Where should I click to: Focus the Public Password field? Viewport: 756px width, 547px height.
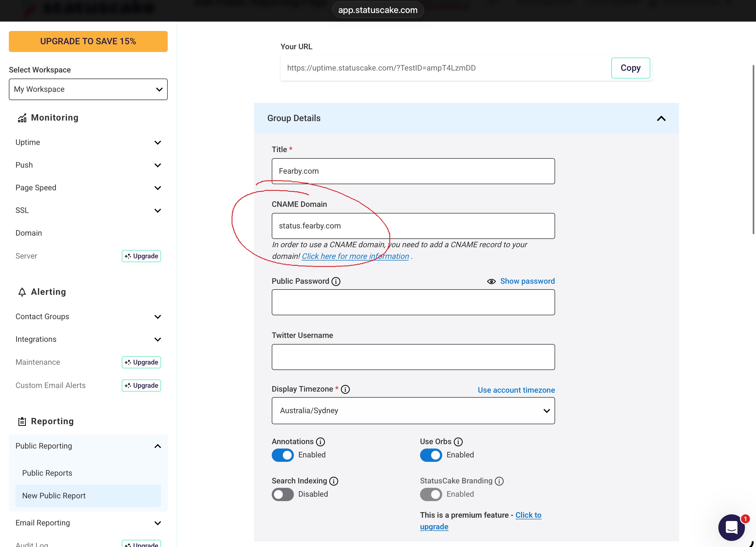[413, 302]
